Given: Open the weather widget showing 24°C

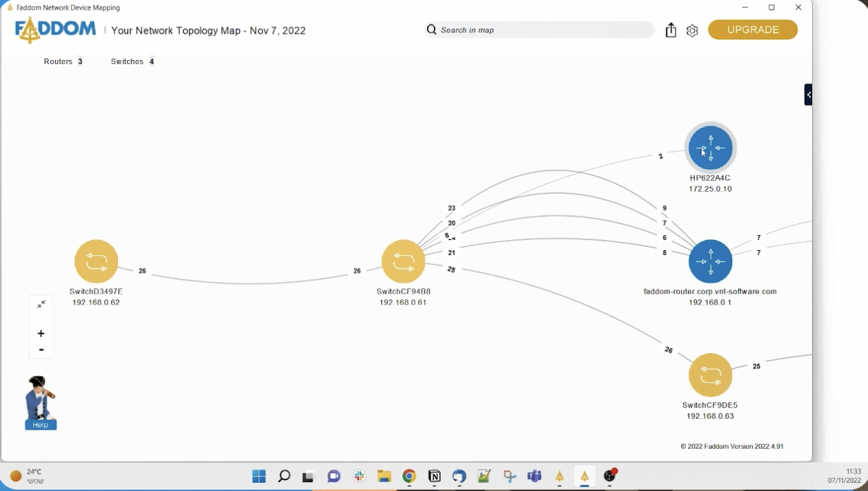Looking at the screenshot, I should click(27, 477).
